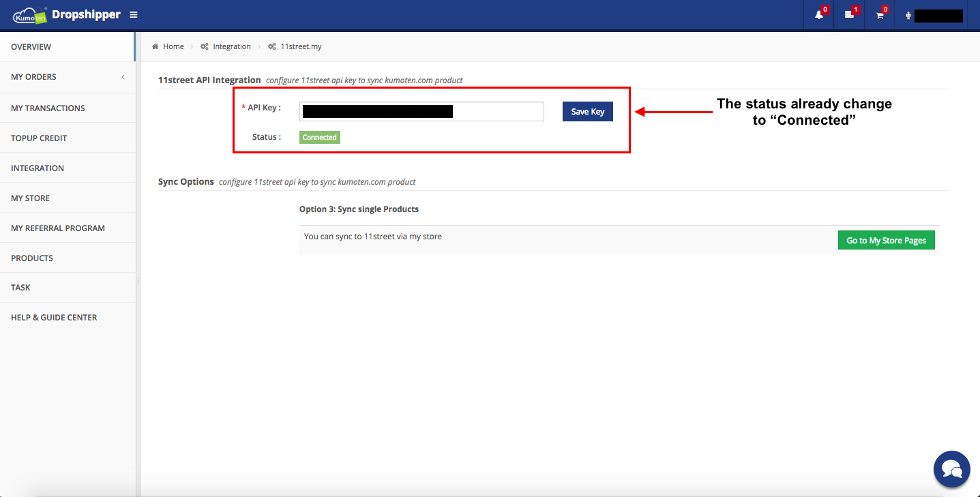Click the API Key input field
Screen dimensions: 980x497
click(x=421, y=111)
